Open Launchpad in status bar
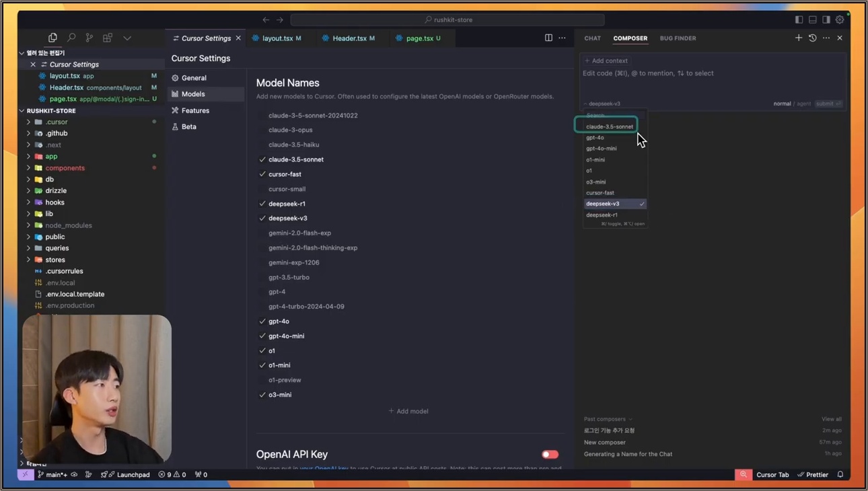Image resolution: width=868 pixels, height=491 pixels. coord(126,474)
